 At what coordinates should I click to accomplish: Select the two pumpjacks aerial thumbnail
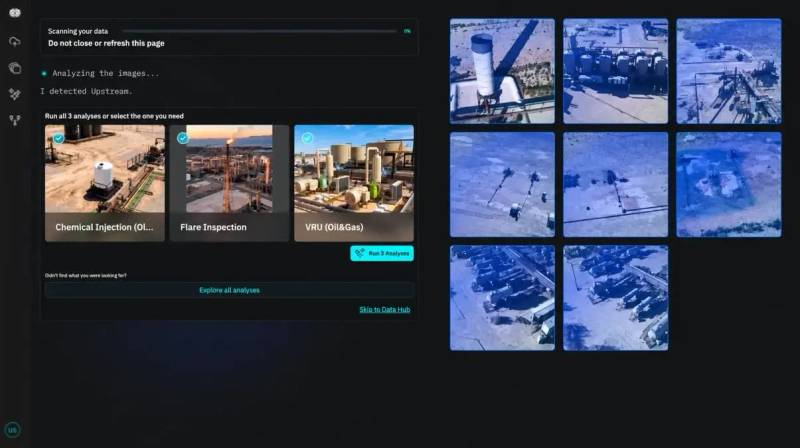[x=502, y=184]
